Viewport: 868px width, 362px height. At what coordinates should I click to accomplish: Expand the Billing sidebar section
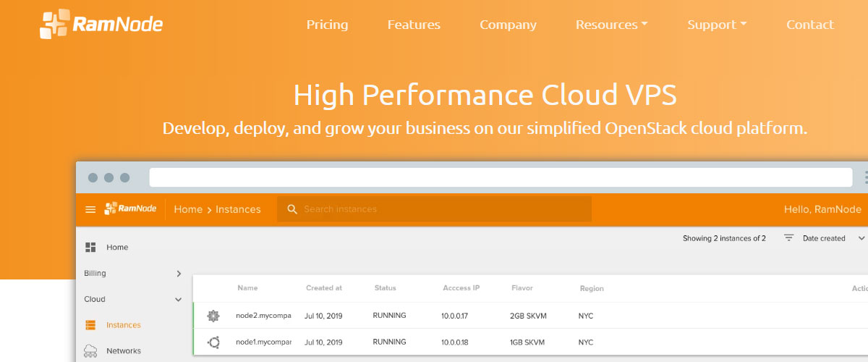(x=134, y=273)
